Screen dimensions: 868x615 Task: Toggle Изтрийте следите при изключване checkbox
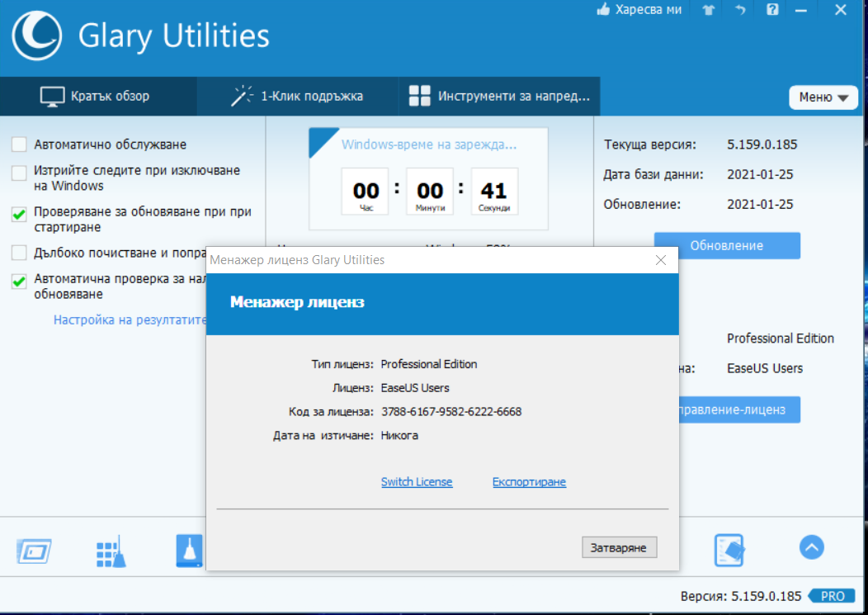(x=19, y=173)
